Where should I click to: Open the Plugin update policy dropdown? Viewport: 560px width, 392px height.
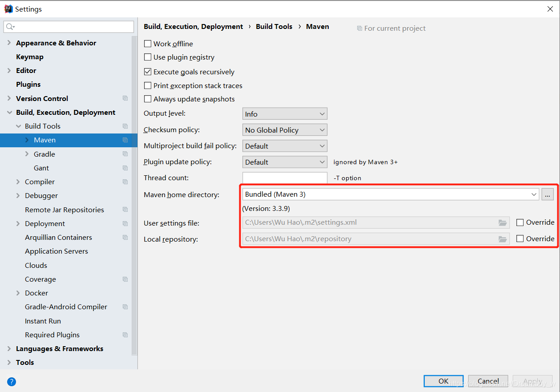[285, 162]
